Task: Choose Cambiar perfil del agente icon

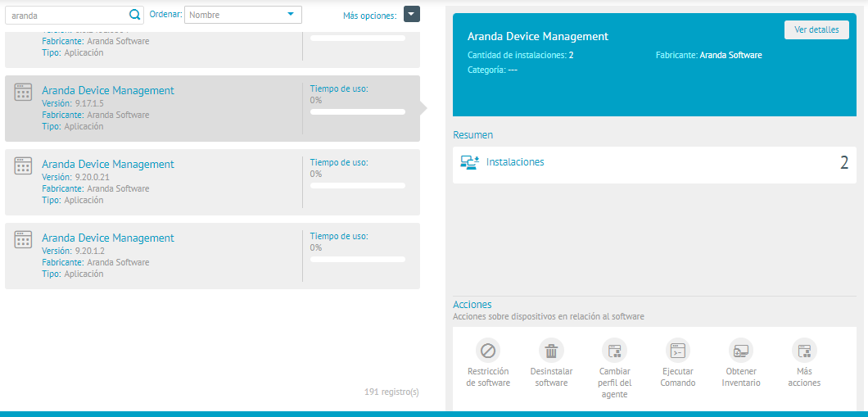Action: pos(614,351)
